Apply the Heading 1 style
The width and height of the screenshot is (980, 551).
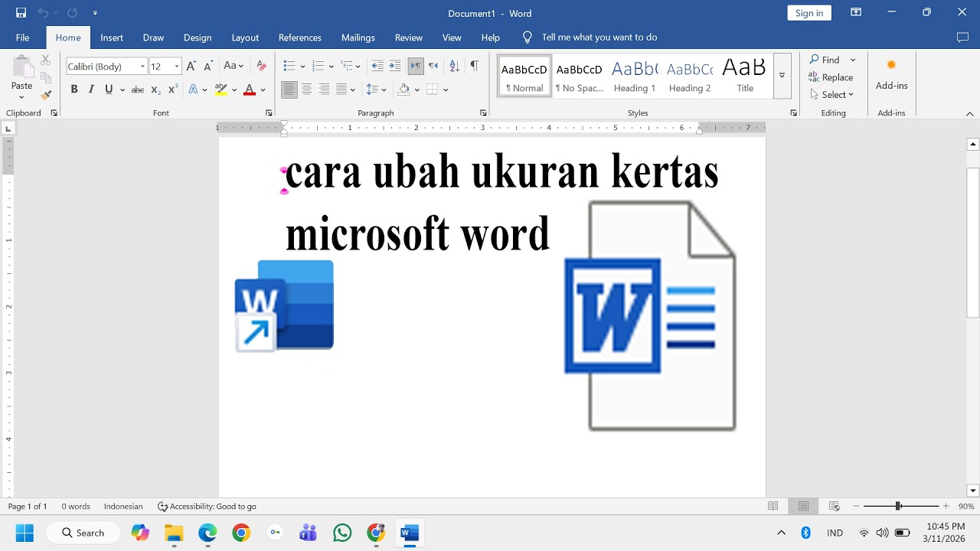coord(635,77)
